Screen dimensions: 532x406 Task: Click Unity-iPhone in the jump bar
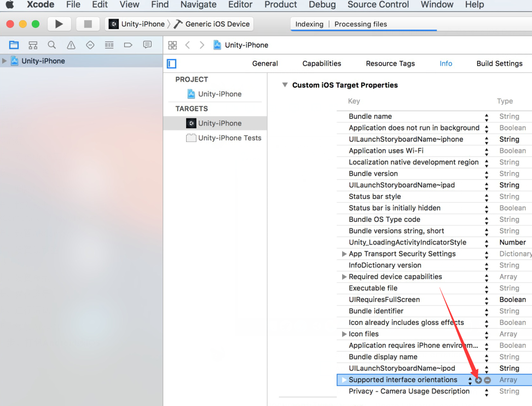pyautogui.click(x=241, y=45)
